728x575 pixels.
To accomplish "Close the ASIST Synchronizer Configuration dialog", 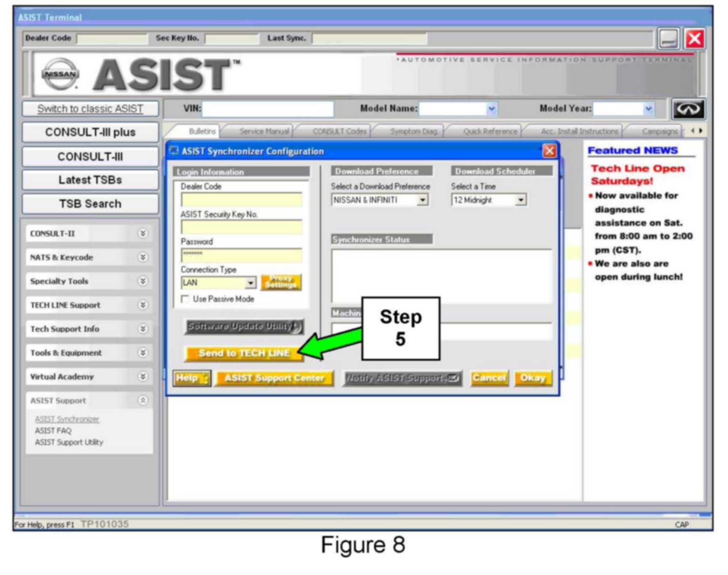I will point(549,151).
